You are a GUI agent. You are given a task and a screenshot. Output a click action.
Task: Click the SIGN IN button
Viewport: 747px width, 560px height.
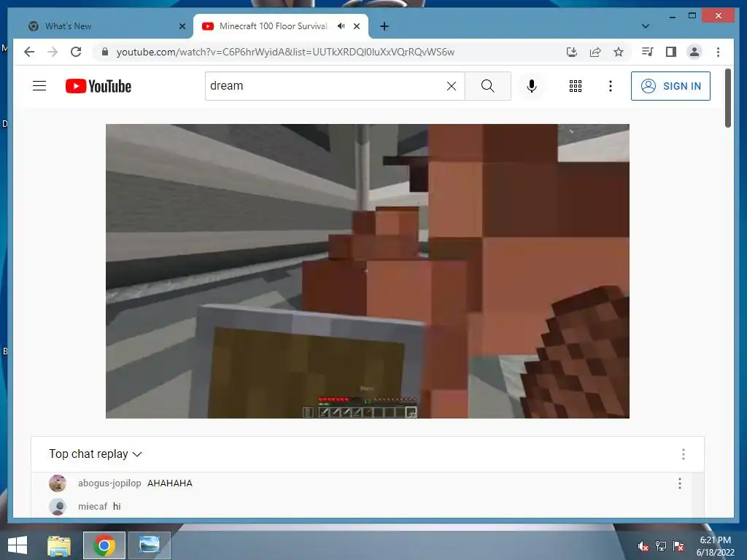[670, 86]
